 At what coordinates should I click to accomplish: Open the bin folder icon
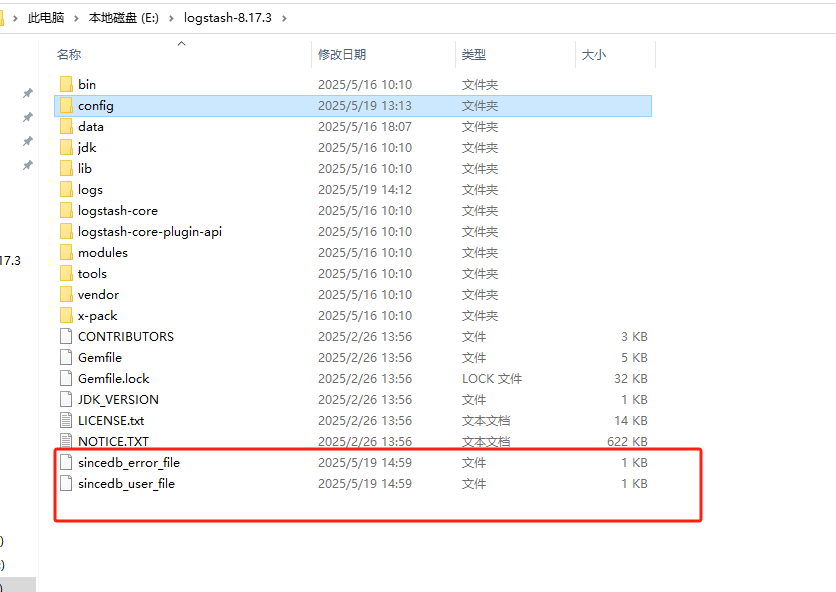click(x=66, y=84)
